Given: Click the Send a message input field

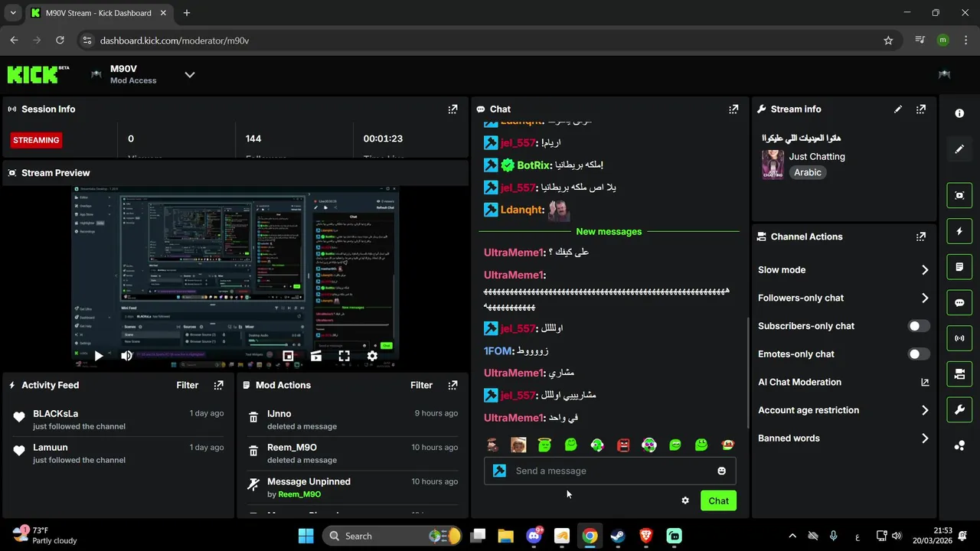Looking at the screenshot, I should (610, 471).
